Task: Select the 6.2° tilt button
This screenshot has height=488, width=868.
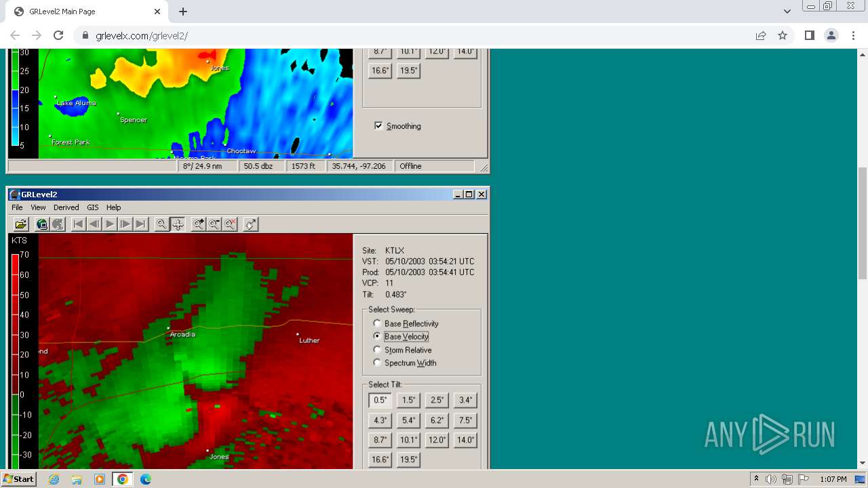Action: [x=437, y=420]
